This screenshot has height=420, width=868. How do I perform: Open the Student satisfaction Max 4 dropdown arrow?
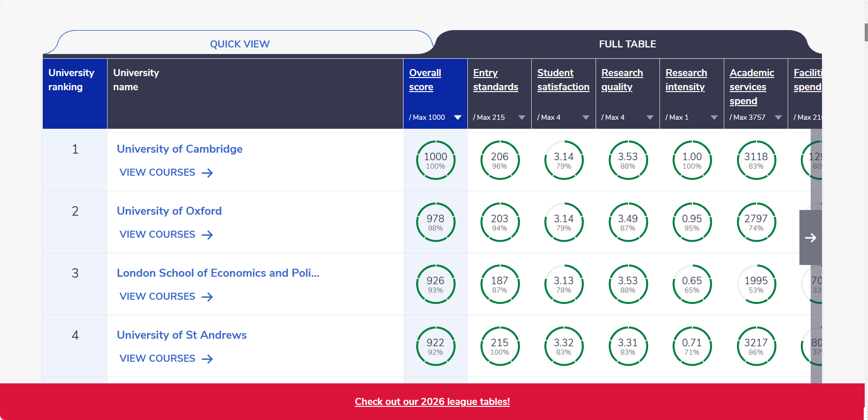[586, 117]
